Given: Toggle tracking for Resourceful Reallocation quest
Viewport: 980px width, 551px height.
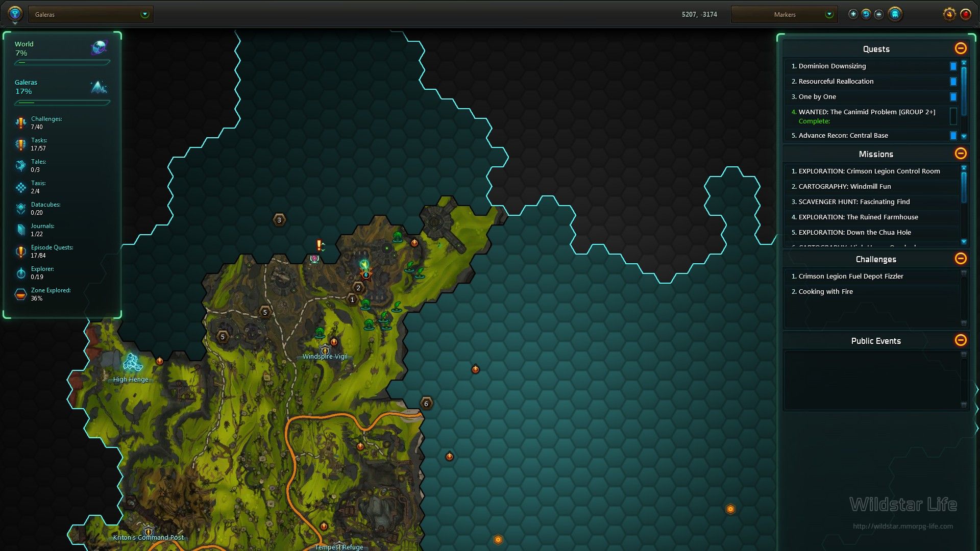Looking at the screenshot, I should tap(953, 82).
